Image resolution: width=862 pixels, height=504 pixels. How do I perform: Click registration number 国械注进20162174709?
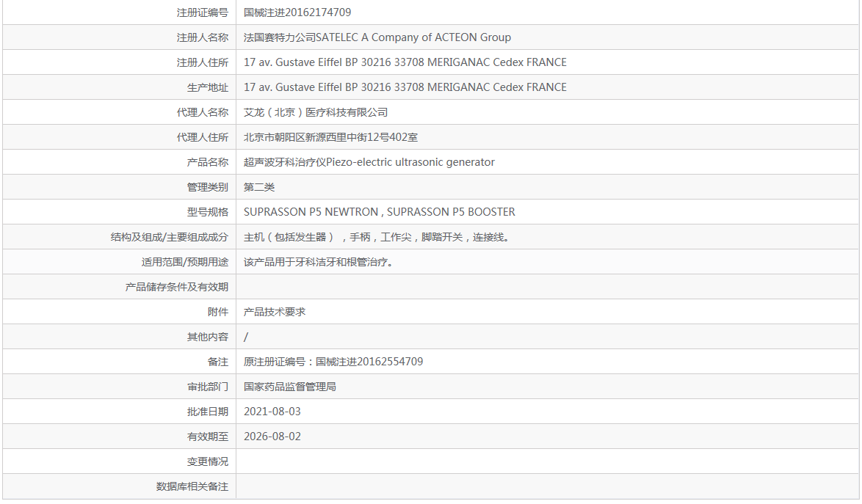[297, 12]
